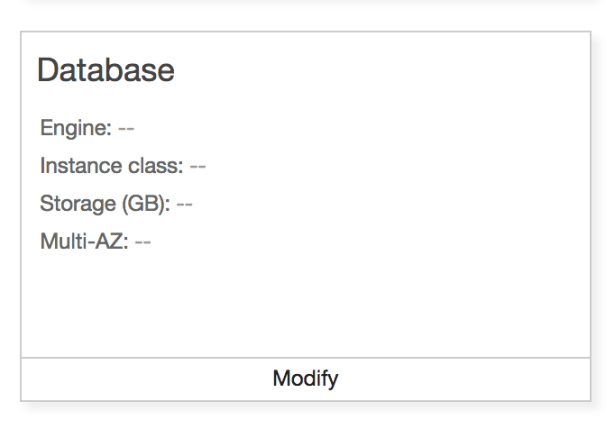Click the Engine label

(76, 128)
